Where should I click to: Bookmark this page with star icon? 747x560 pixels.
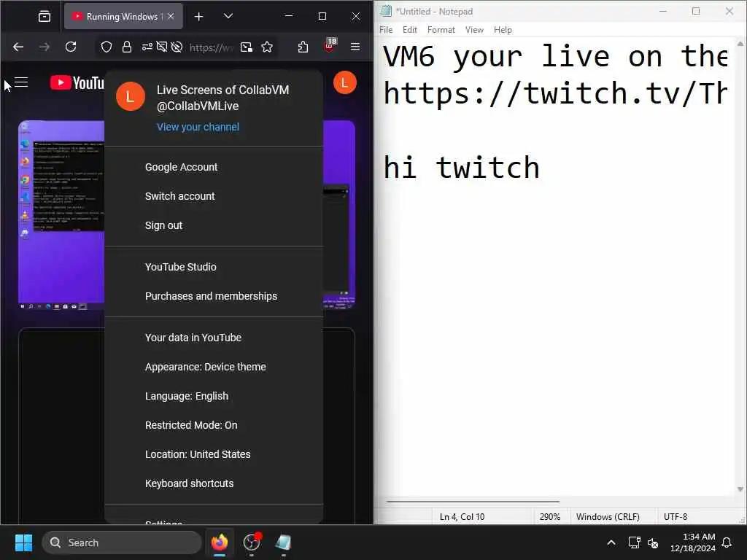click(267, 47)
